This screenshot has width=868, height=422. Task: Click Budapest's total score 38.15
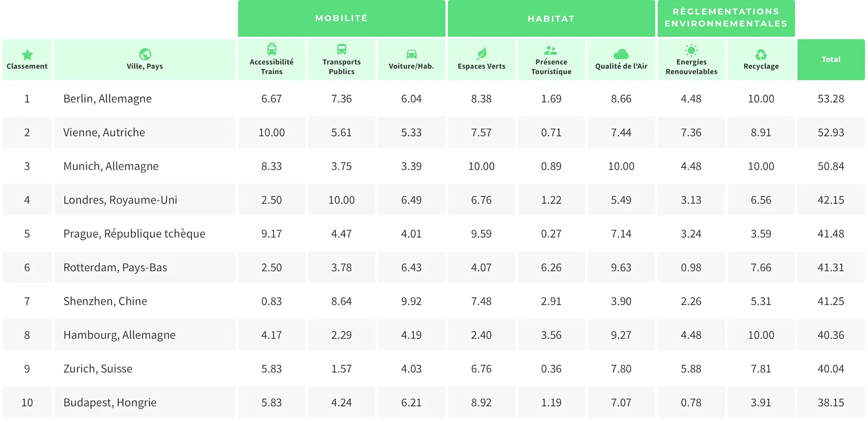[831, 403]
